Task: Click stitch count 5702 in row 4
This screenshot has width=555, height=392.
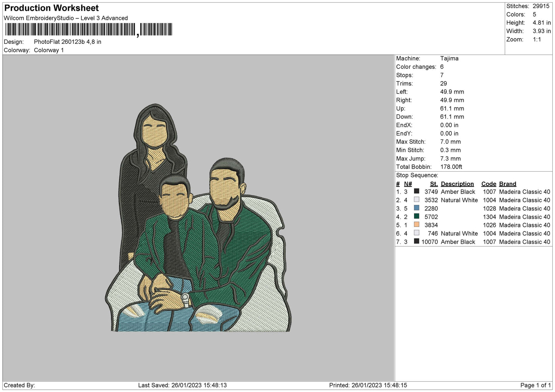Action: coord(431,217)
